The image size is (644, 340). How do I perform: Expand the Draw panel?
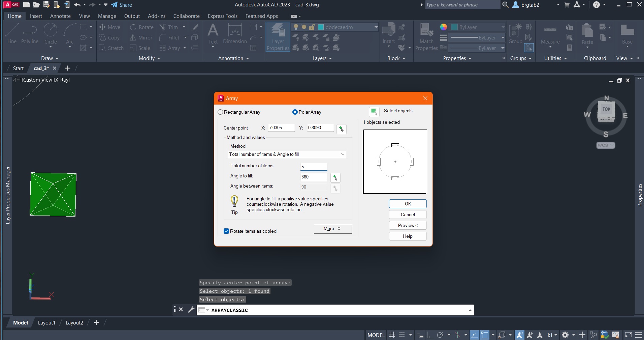pos(50,58)
